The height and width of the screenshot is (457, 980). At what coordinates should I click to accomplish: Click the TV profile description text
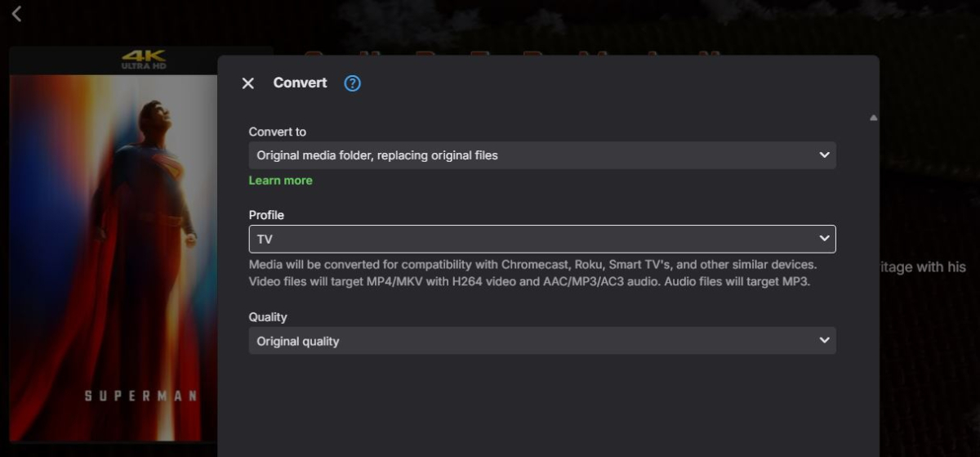[x=532, y=274]
